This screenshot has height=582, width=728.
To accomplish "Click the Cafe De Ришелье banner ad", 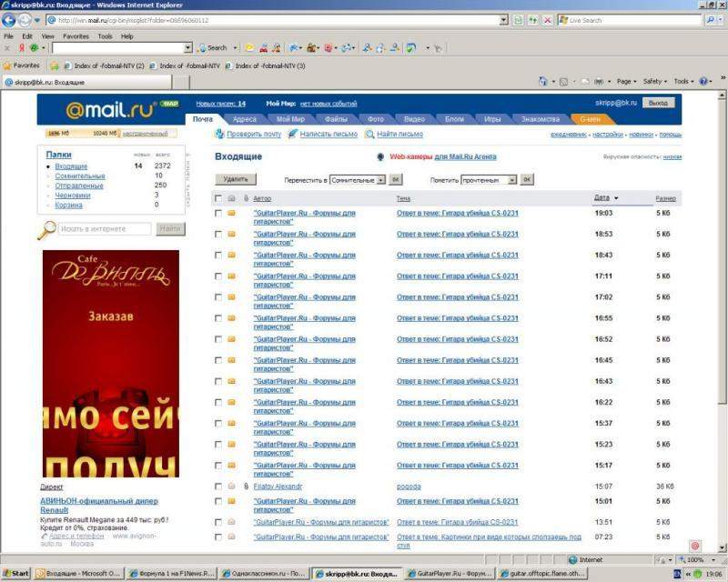I will (110, 364).
